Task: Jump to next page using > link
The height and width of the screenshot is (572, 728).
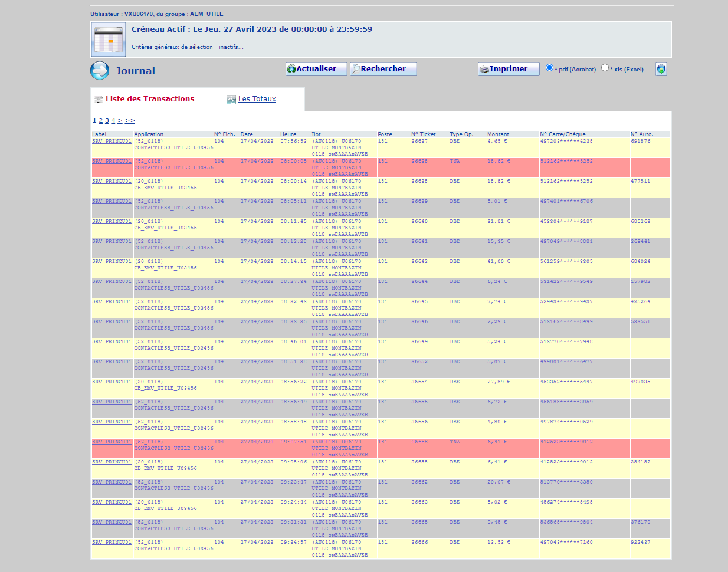Action: point(120,120)
